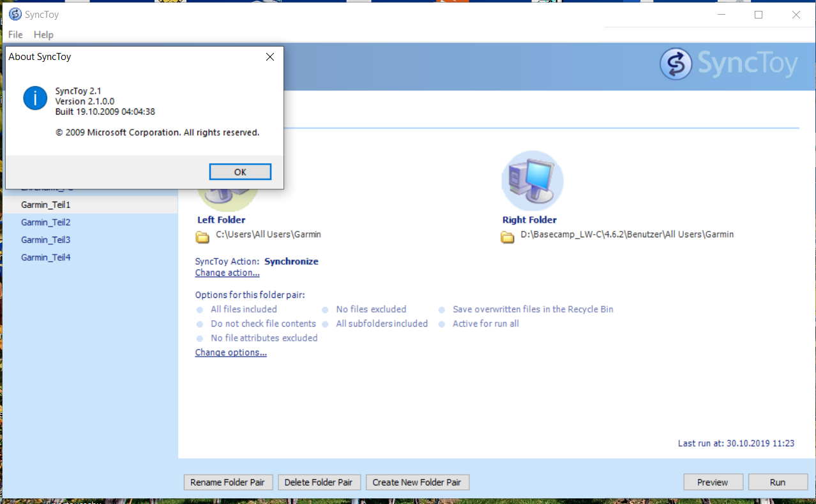Click the '© 2009 Microsoft Corporation' copyright line
The width and height of the screenshot is (816, 504).
point(157,133)
